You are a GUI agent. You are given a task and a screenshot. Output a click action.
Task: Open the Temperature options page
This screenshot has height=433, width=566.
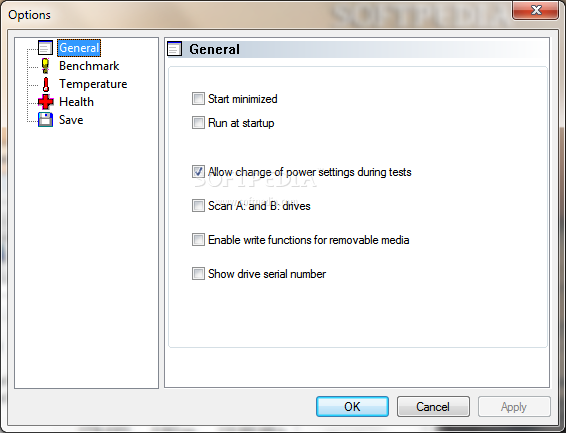click(93, 84)
